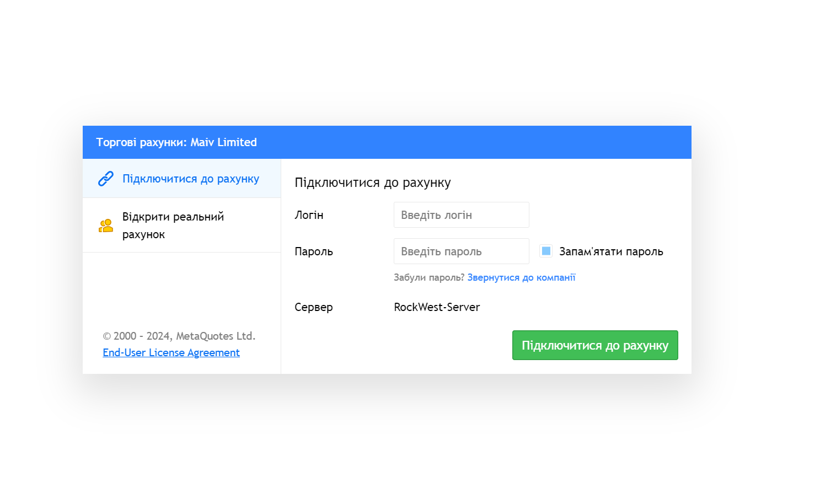Viewport: 820px width, 504px height.
Task: Focus the 'Введіть логін' input field
Action: pyautogui.click(x=461, y=215)
